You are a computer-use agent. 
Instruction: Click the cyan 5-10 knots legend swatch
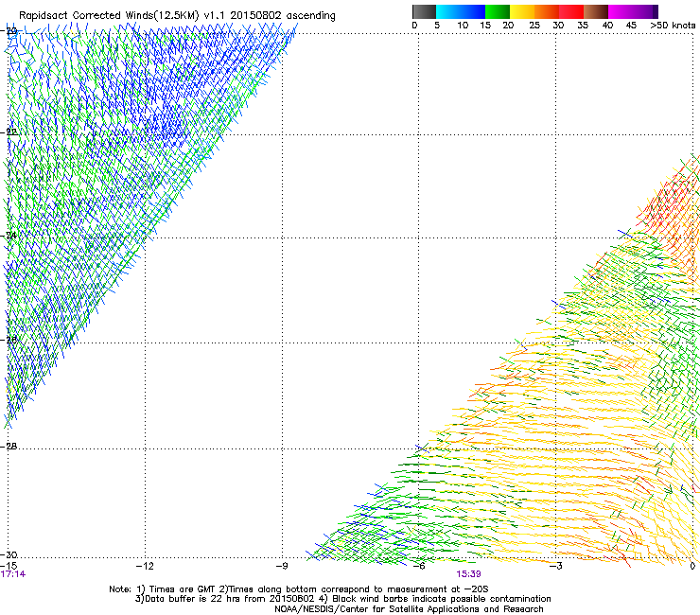pos(448,11)
